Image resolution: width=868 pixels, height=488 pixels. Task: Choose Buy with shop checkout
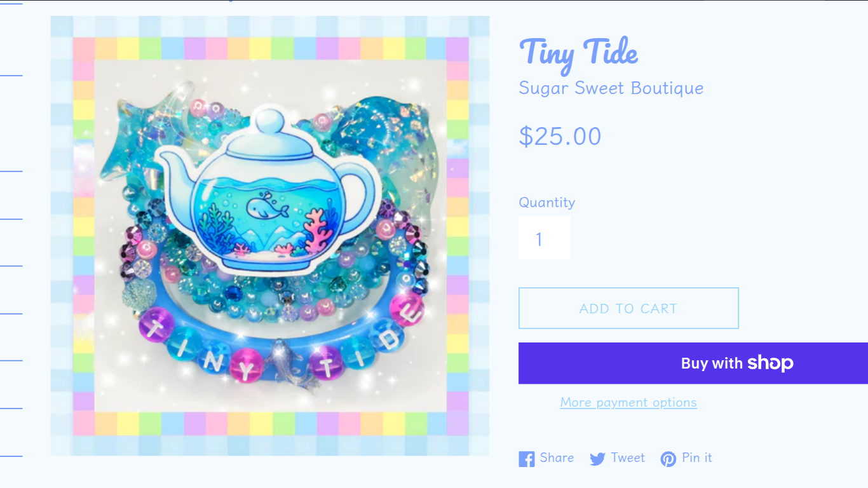click(x=693, y=363)
